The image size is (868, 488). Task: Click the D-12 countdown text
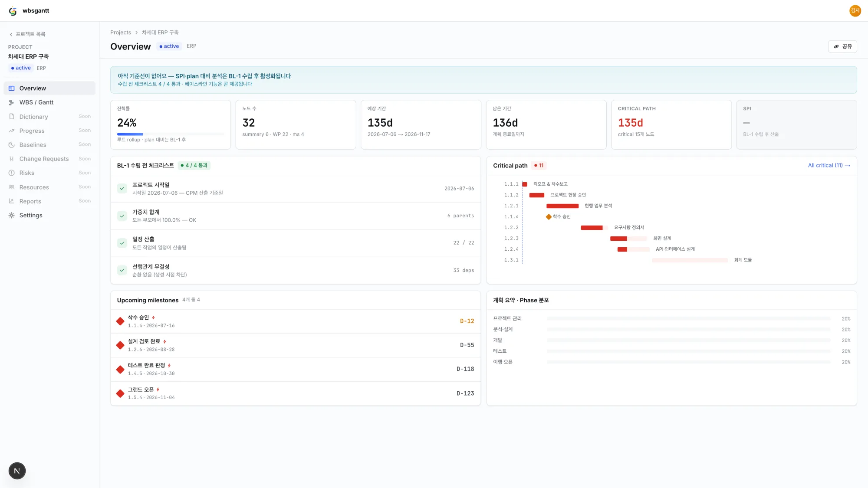(467, 321)
